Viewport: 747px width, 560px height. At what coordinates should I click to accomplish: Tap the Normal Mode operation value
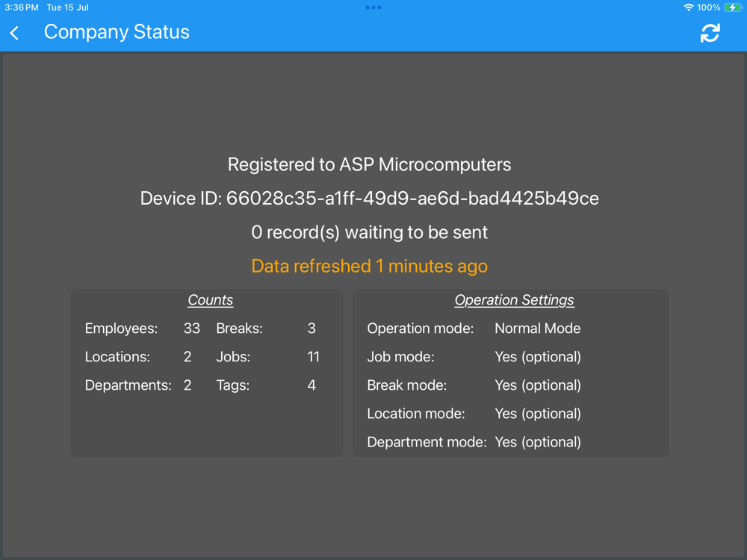tap(537, 329)
